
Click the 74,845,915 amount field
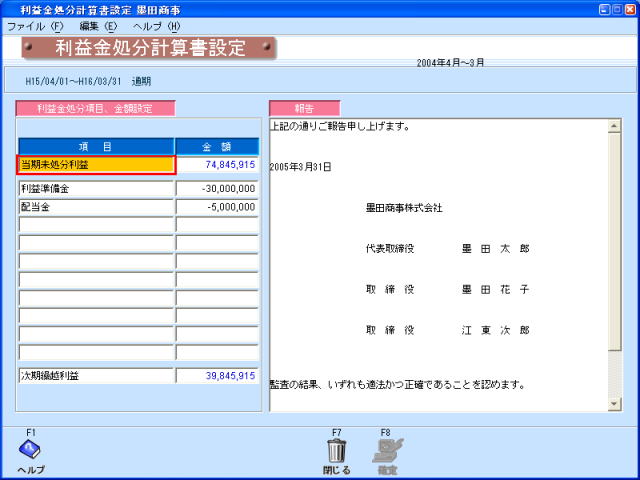pos(217,165)
